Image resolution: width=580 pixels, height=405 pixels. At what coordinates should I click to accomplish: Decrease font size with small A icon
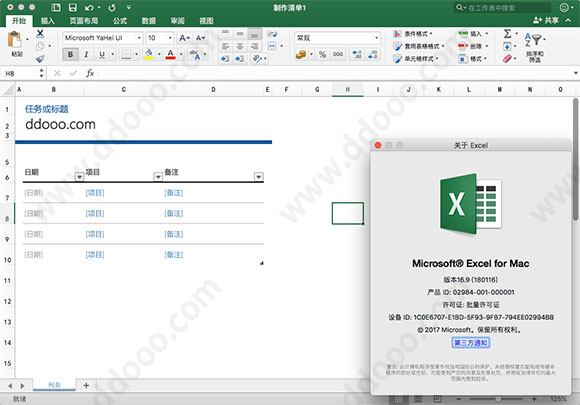click(x=200, y=38)
